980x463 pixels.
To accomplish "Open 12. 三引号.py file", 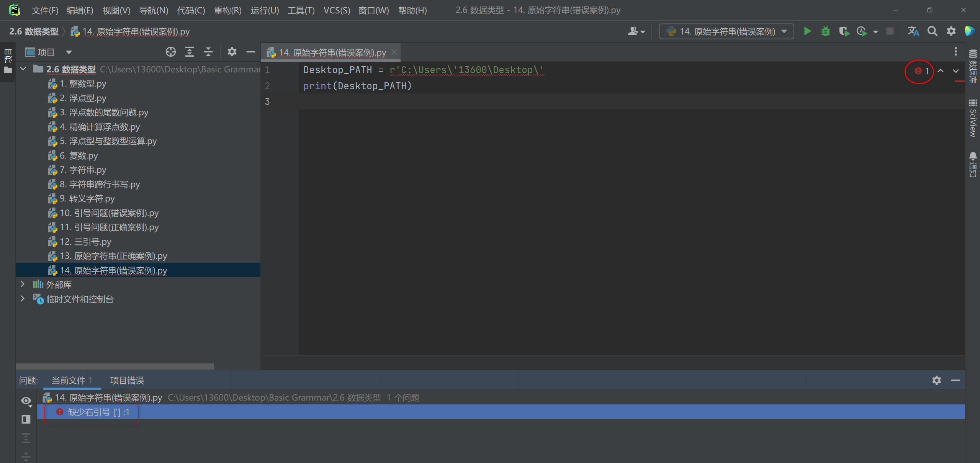I will coord(79,242).
